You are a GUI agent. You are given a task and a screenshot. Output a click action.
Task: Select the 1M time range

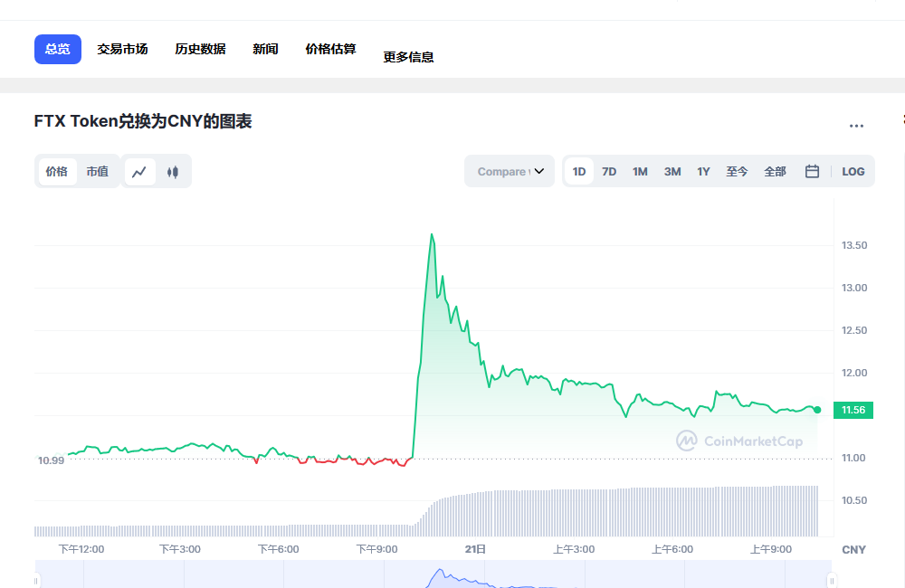[x=640, y=171]
